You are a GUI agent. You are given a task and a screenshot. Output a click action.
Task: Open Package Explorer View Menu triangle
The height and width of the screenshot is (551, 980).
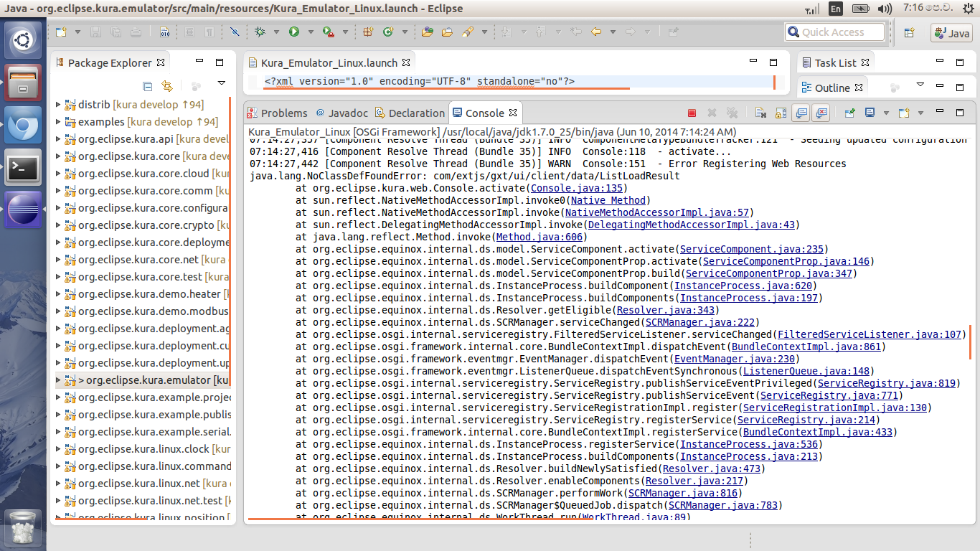pos(222,83)
